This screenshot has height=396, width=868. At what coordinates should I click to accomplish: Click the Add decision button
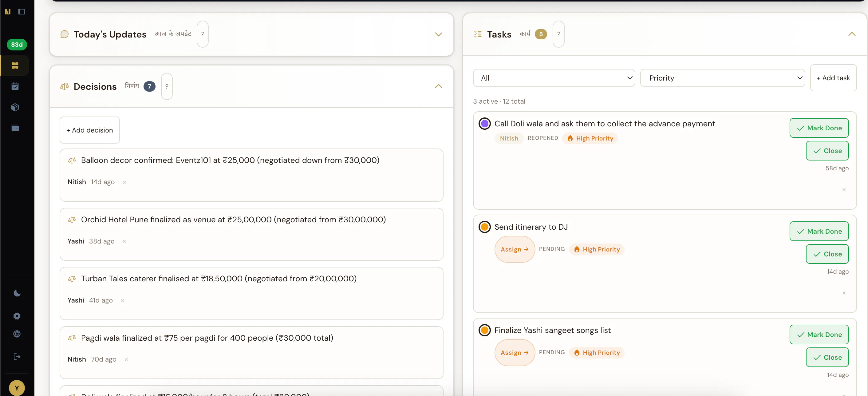(90, 130)
